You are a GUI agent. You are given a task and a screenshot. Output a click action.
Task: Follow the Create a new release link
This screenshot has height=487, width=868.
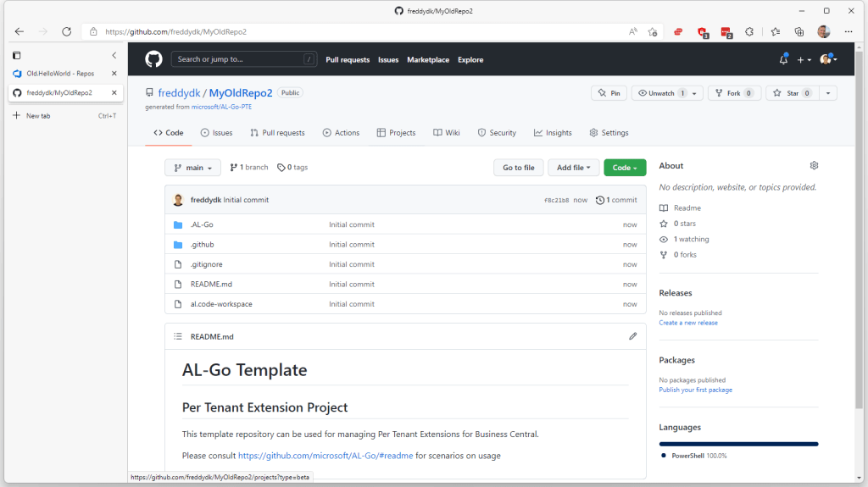tap(688, 323)
